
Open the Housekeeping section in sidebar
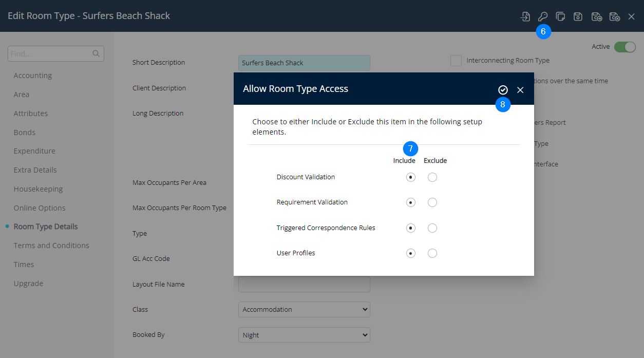click(38, 189)
